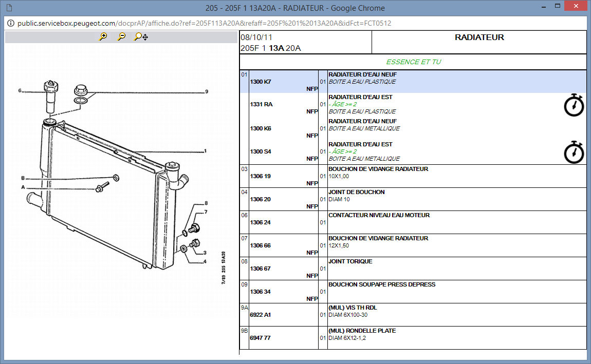This screenshot has width=591, height=364.
Task: Click the ESSENCE ET TU header
Action: coord(413,62)
